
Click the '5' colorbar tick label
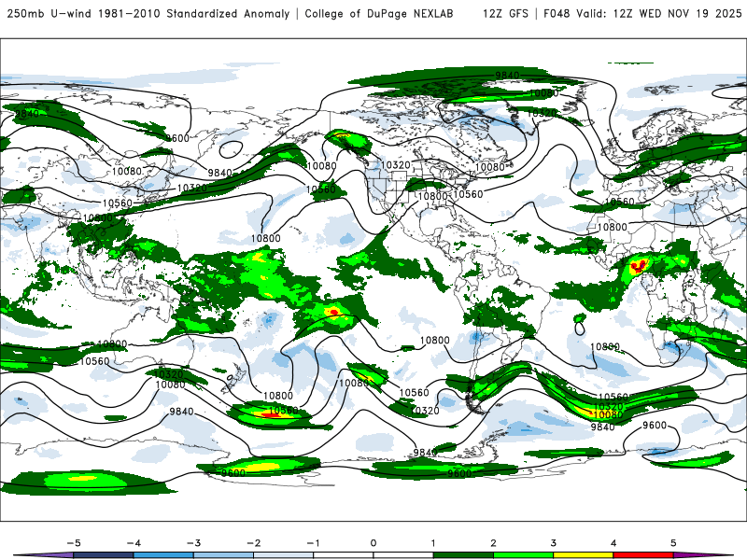click(x=673, y=543)
